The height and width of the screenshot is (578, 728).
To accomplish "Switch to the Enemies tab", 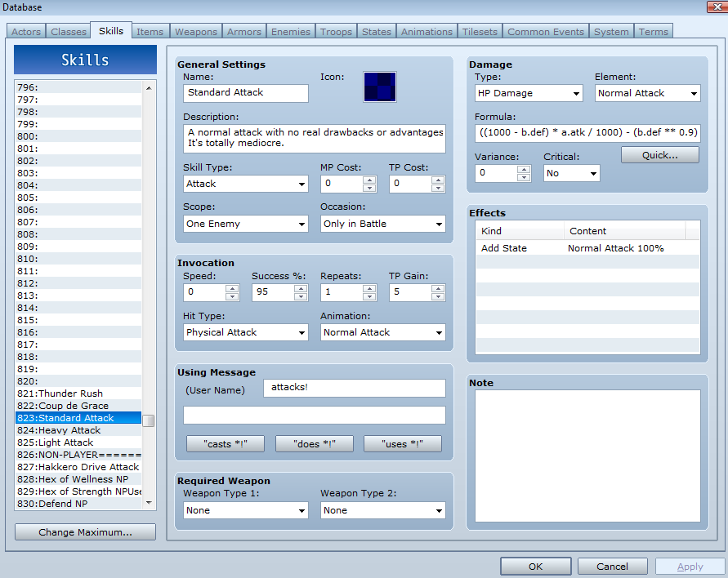I will point(291,32).
